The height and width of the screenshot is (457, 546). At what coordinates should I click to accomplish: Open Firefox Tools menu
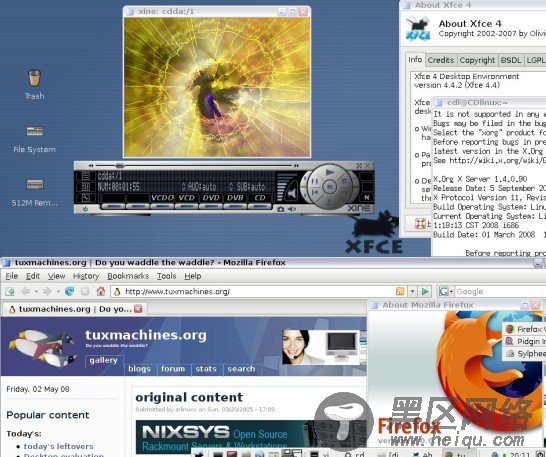point(166,276)
